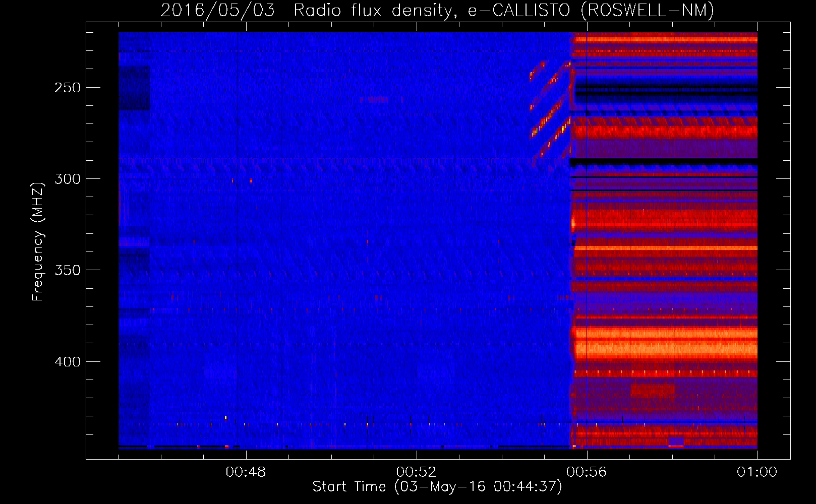Click the 00:48 time tick label
This screenshot has height=504, width=816.
(246, 472)
